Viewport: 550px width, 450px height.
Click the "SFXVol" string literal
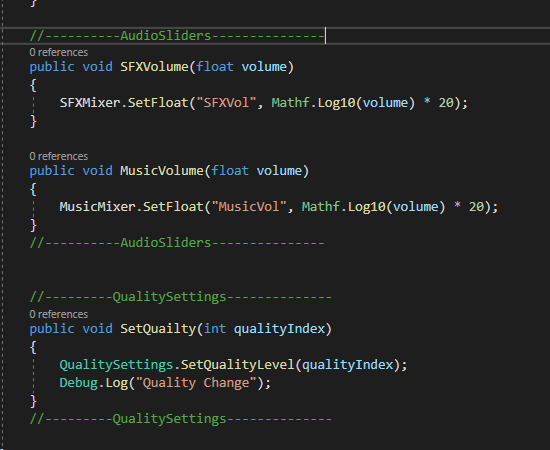pos(227,103)
